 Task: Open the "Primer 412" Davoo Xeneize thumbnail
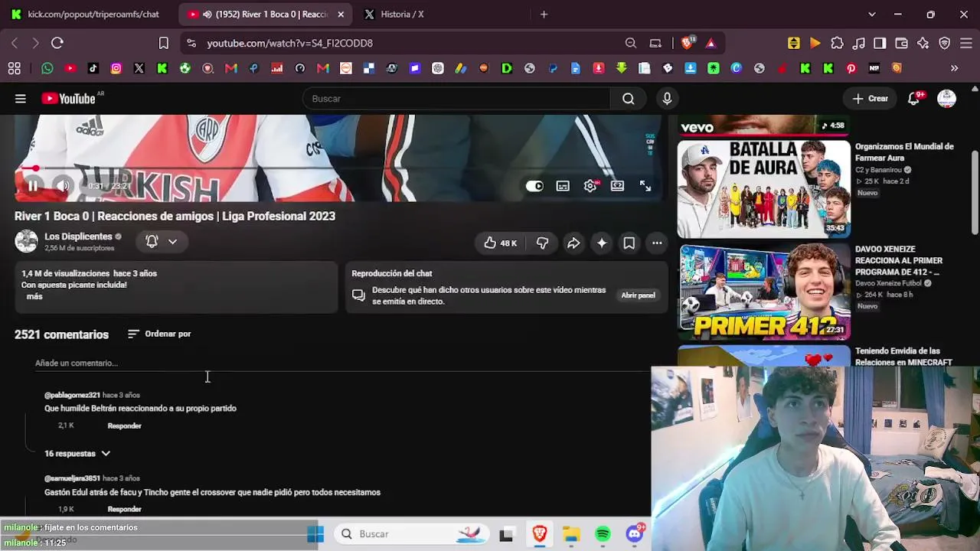763,292
